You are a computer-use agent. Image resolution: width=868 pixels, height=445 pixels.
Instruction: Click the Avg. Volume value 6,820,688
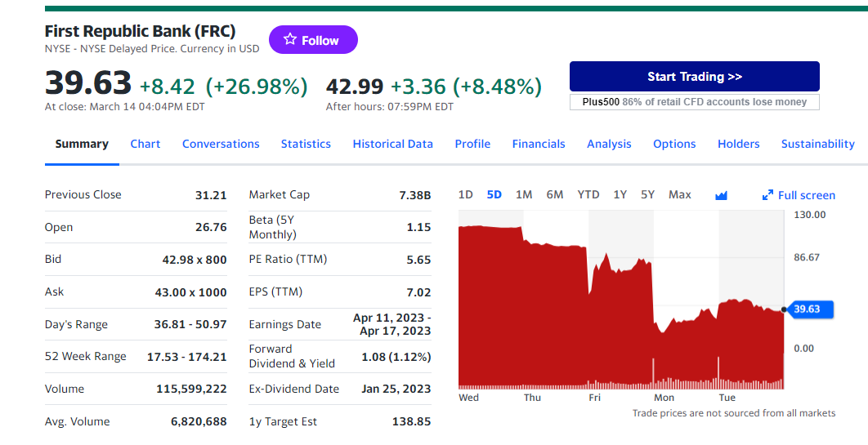coord(199,422)
